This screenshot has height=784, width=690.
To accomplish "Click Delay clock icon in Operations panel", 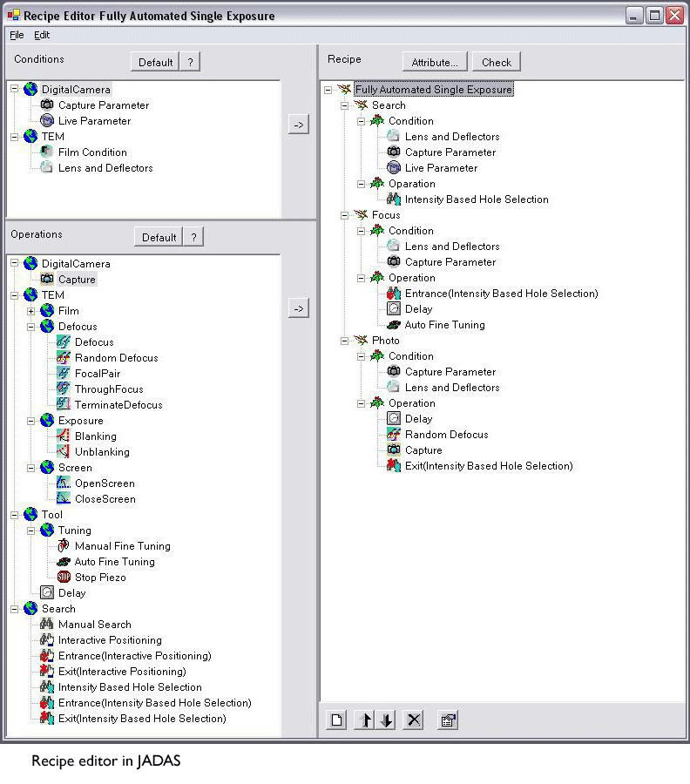I will 47,592.
